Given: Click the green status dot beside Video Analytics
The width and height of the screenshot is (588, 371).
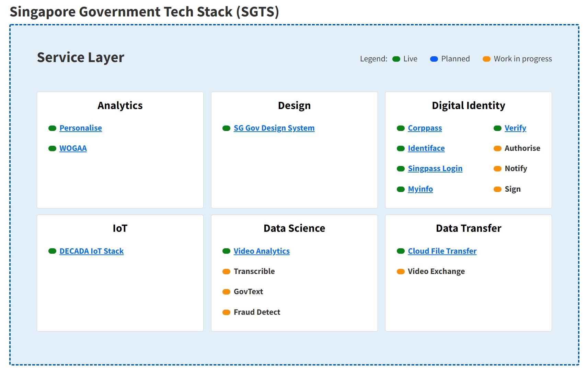Looking at the screenshot, I should tap(226, 251).
